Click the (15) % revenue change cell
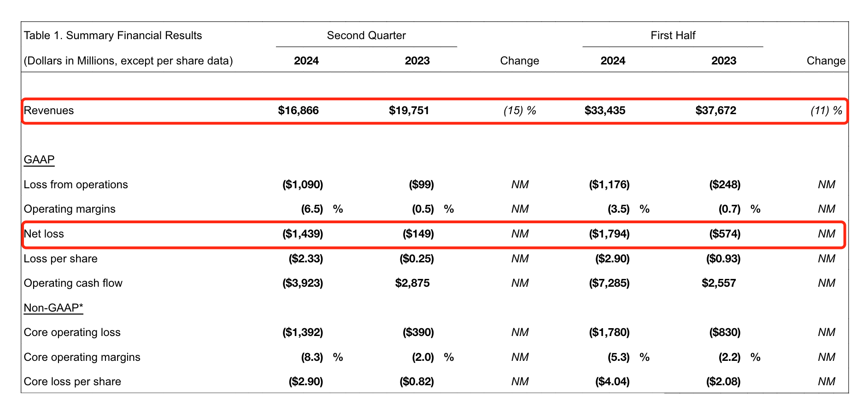 coord(520,110)
